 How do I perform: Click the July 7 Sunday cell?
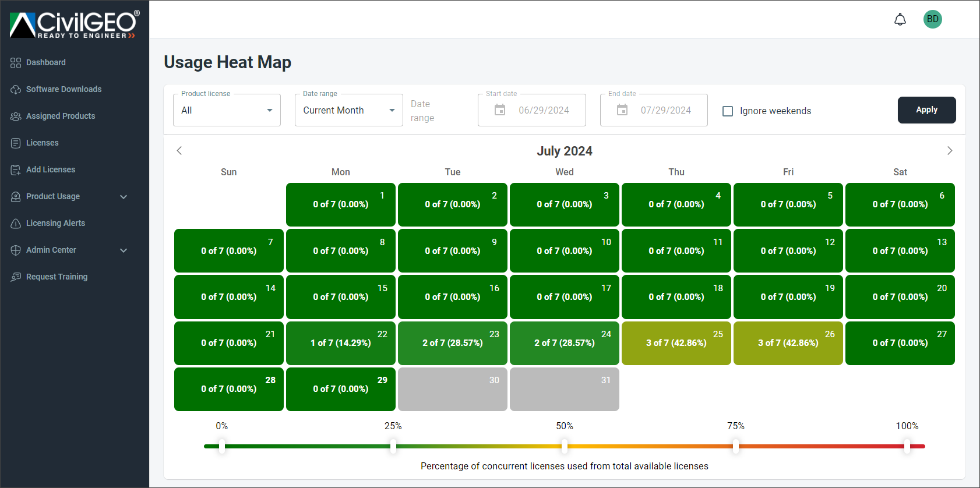click(x=229, y=250)
